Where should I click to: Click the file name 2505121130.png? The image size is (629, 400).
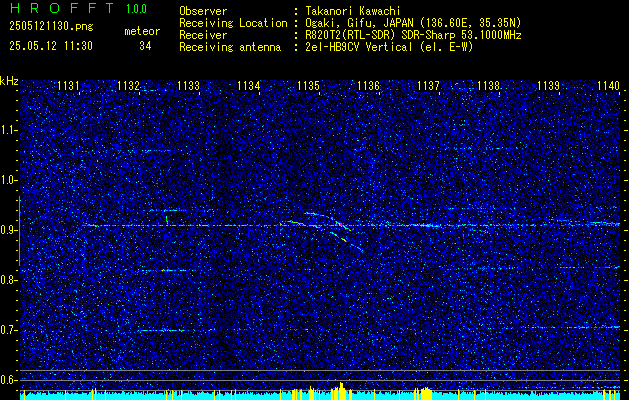pyautogui.click(x=51, y=26)
